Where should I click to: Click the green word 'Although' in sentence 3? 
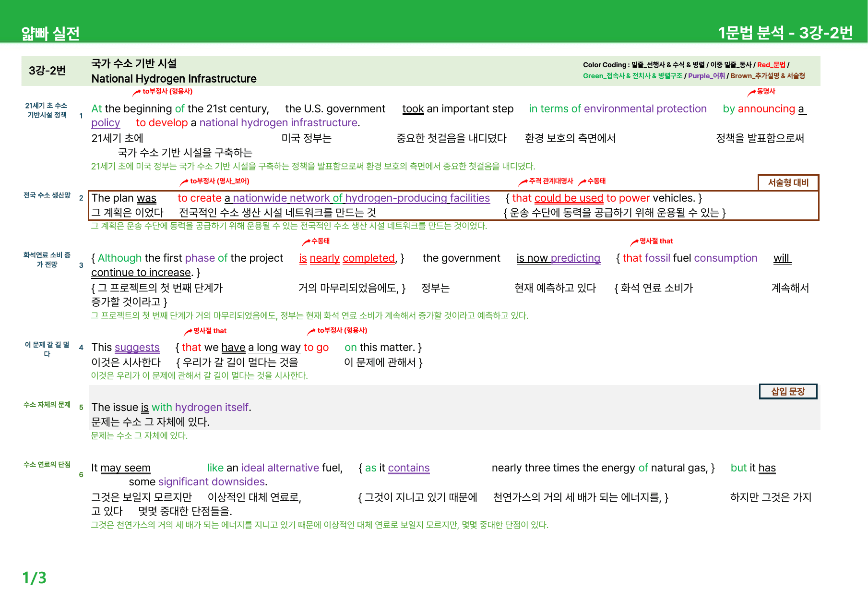119,258
